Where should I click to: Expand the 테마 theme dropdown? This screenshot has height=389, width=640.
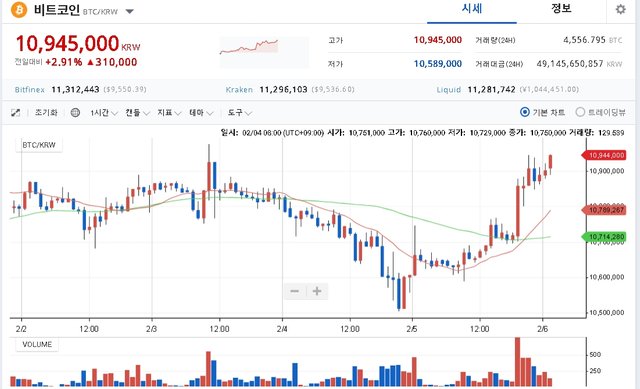tap(201, 113)
